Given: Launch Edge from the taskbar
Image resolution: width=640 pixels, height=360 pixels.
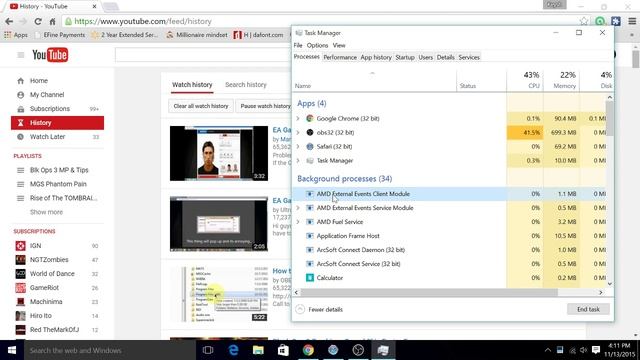Looking at the screenshot, I should click(233, 350).
